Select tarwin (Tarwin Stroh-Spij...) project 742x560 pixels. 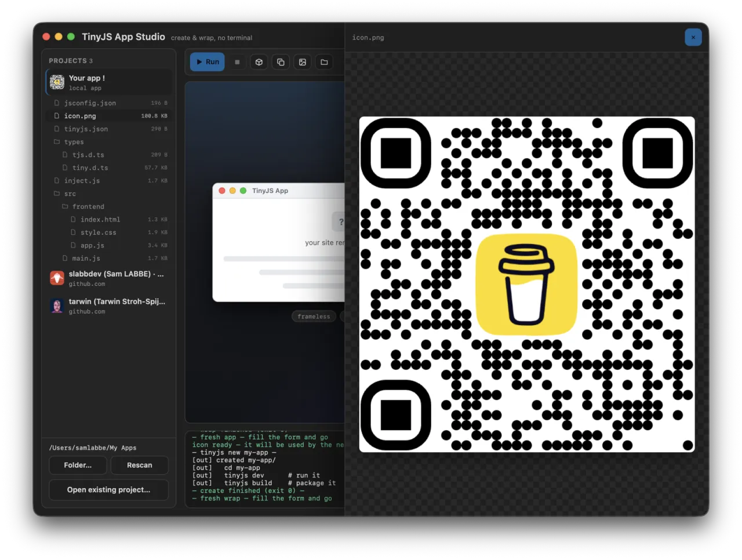[x=109, y=306]
